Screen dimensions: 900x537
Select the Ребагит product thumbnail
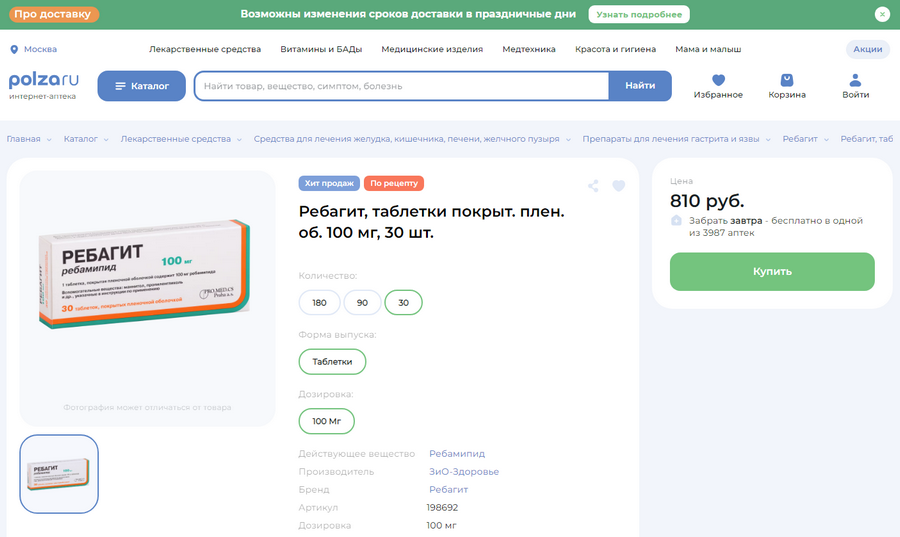59,474
